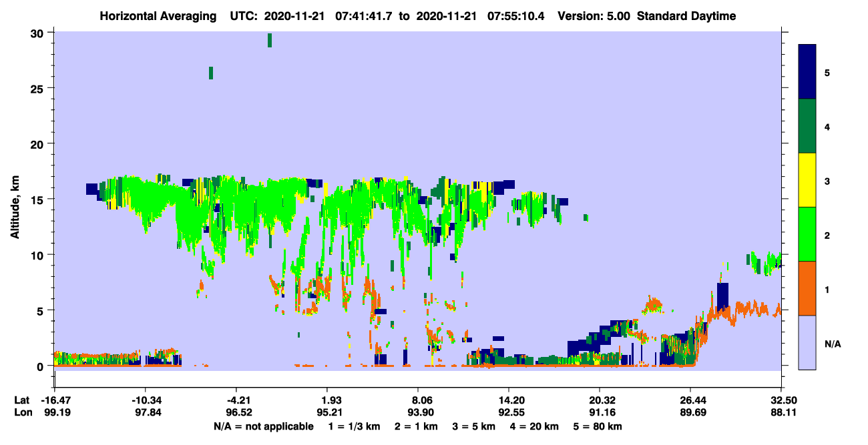Viewport: 868px width, 445px height.
Task: Click the 'Lon' row label
Action: pyautogui.click(x=22, y=412)
